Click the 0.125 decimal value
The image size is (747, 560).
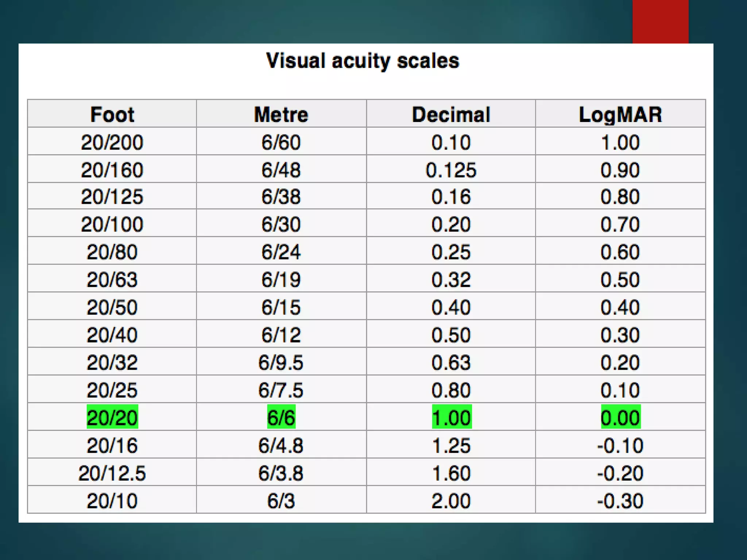(451, 170)
